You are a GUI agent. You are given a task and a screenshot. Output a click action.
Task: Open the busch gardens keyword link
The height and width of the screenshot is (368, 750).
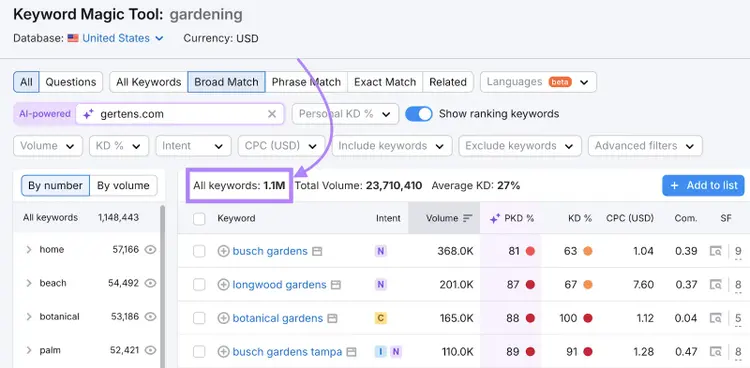pos(270,251)
